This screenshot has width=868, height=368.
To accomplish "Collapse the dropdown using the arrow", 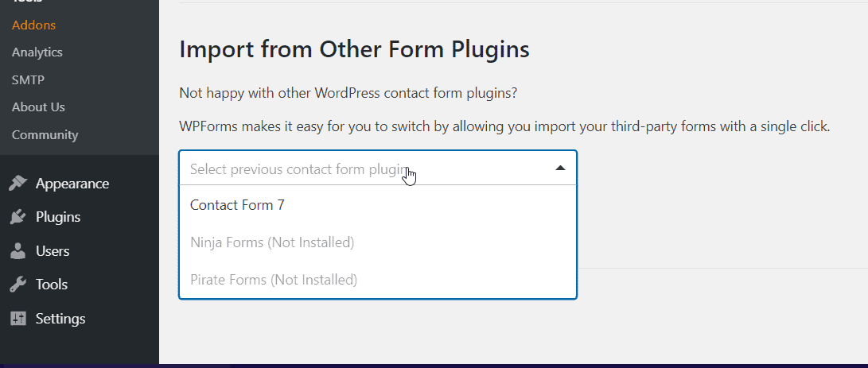I will tap(560, 168).
